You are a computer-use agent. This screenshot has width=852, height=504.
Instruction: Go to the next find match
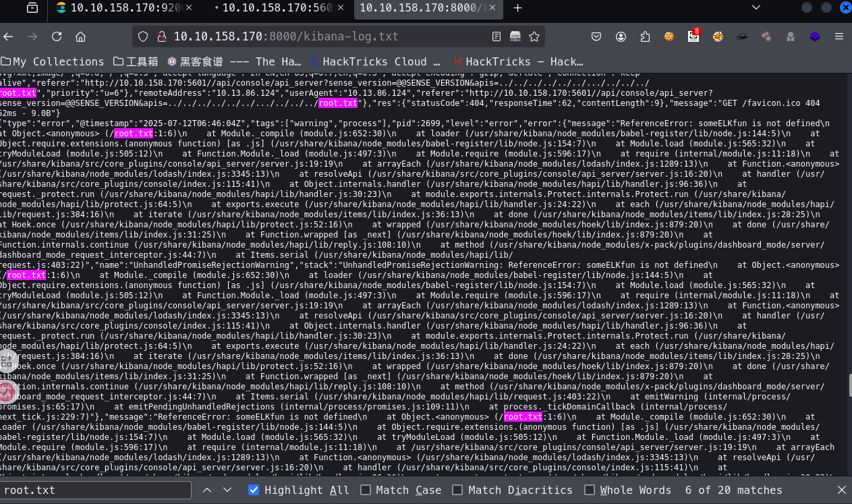point(227,490)
